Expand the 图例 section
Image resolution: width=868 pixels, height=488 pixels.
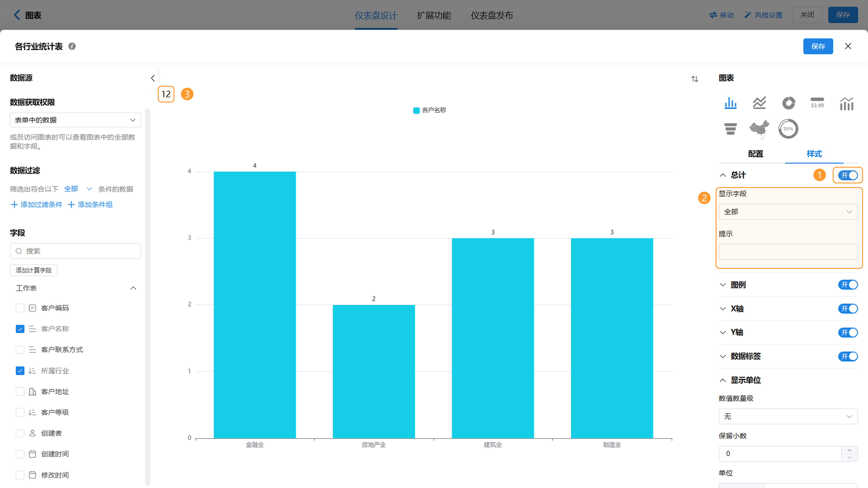click(x=722, y=285)
